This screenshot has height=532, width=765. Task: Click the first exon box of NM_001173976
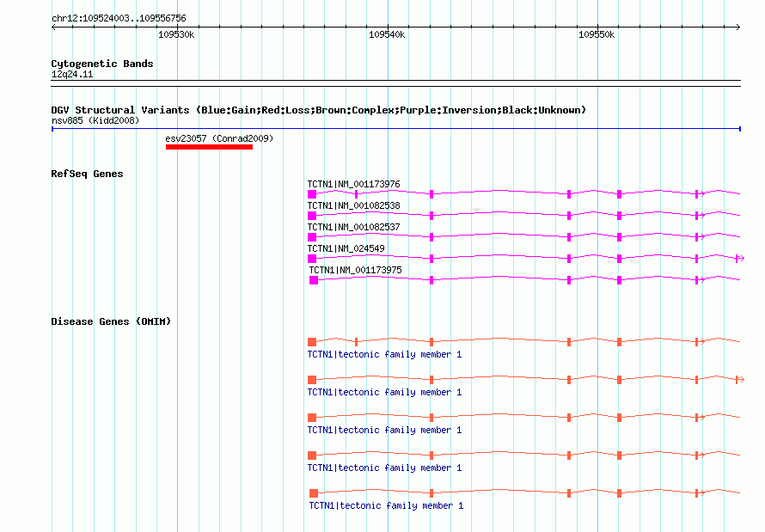[312, 194]
